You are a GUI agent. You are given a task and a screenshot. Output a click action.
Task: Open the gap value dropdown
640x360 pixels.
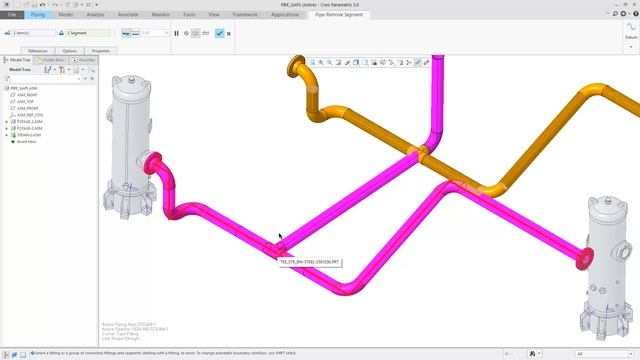coord(167,33)
